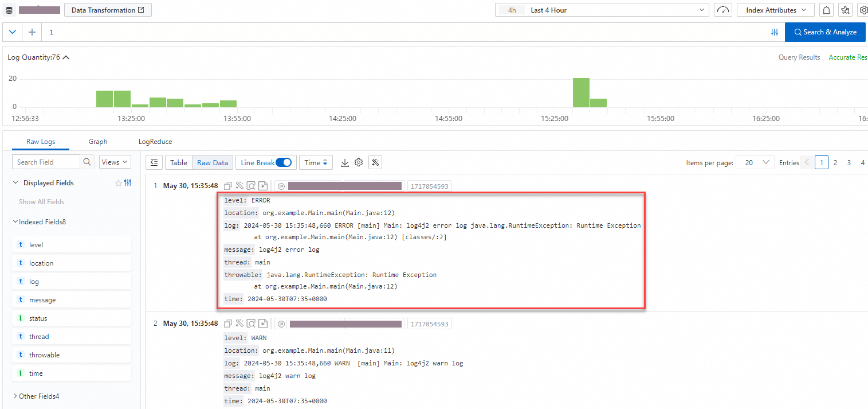This screenshot has height=409, width=868.
Task: Click the search magnifier in Search Field box
Action: point(87,162)
